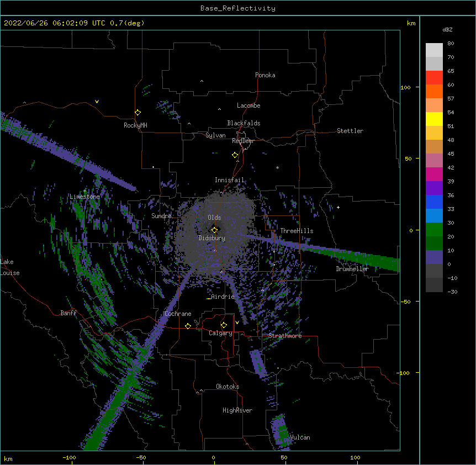Click the km unit label beside the timestamp
The width and height of the screenshot is (476, 465).
[x=411, y=23]
